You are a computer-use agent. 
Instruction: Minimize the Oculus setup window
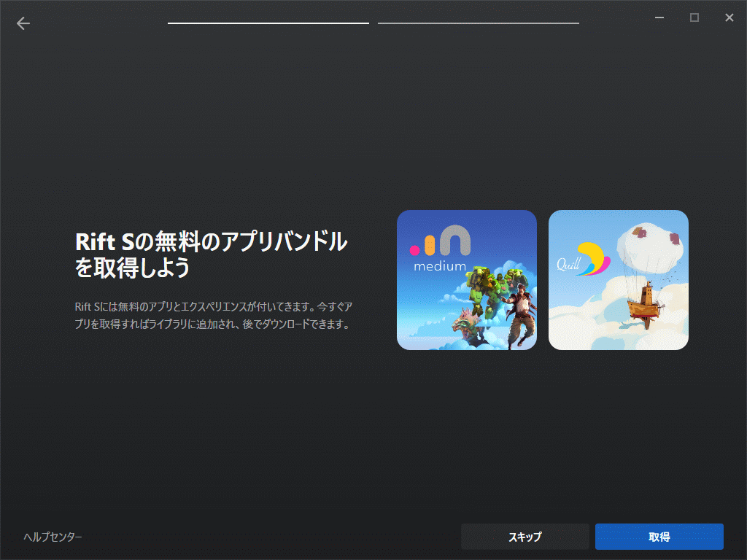pyautogui.click(x=659, y=17)
